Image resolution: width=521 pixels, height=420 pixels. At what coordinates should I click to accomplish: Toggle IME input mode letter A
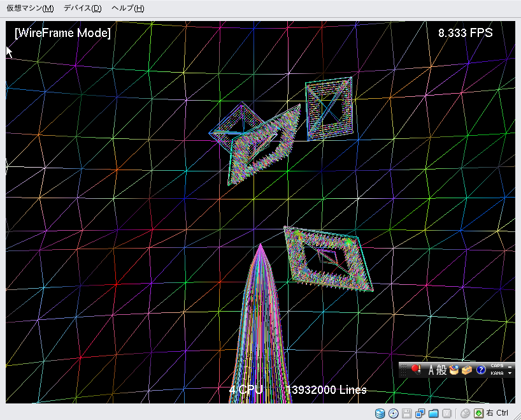[431, 370]
